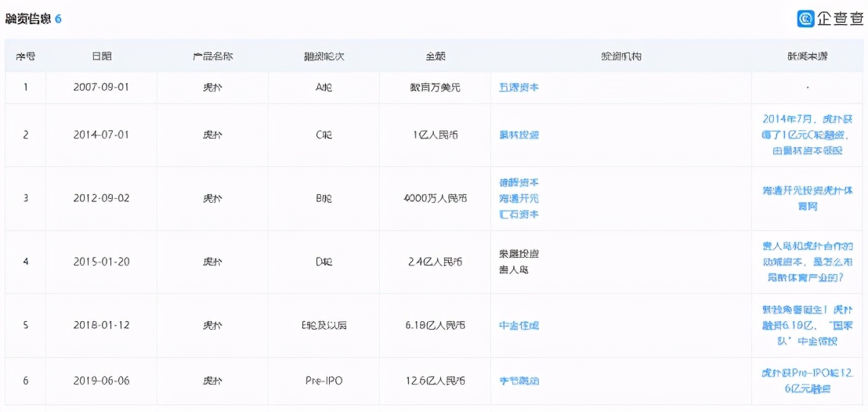Click the first investor link in the B round row
This screenshot has height=412, width=868.
point(519,183)
